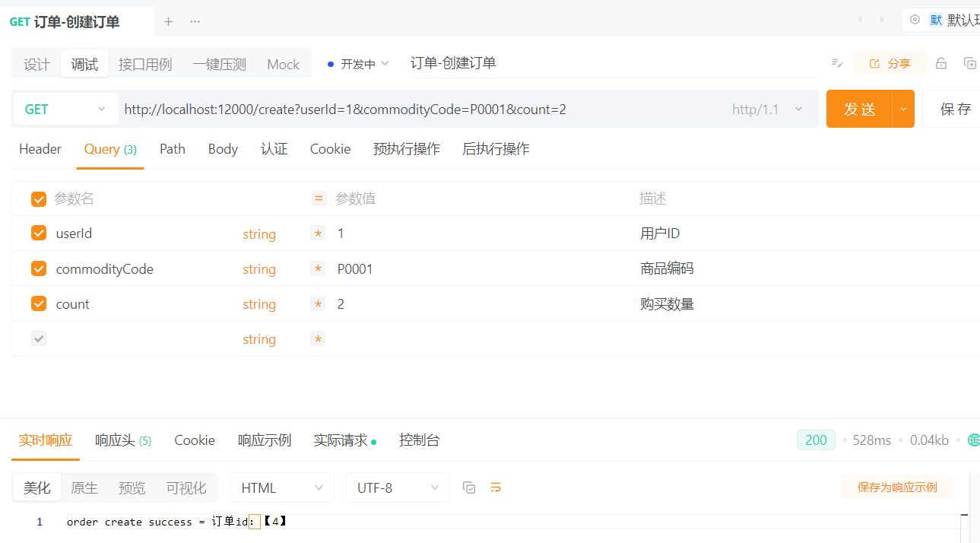This screenshot has width=980, height=543.
Task: Click the duplicate interface icon
Action: (x=970, y=63)
